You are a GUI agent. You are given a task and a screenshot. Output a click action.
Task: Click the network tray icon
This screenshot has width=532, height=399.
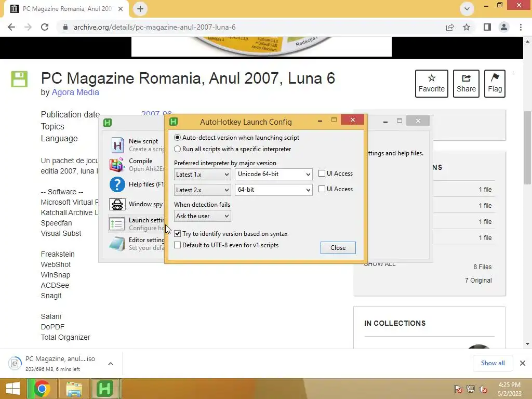tap(471, 389)
